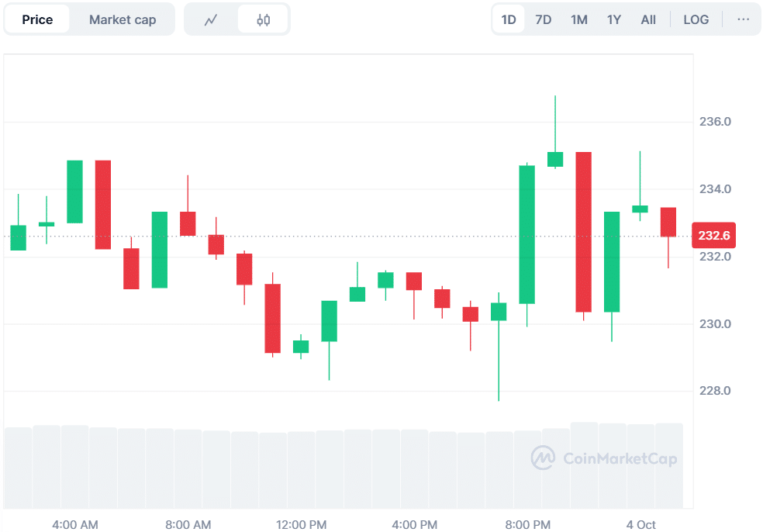Screen dimensions: 763x532
Task: Click the volume bar below 4:00 PM
Action: pyautogui.click(x=414, y=469)
